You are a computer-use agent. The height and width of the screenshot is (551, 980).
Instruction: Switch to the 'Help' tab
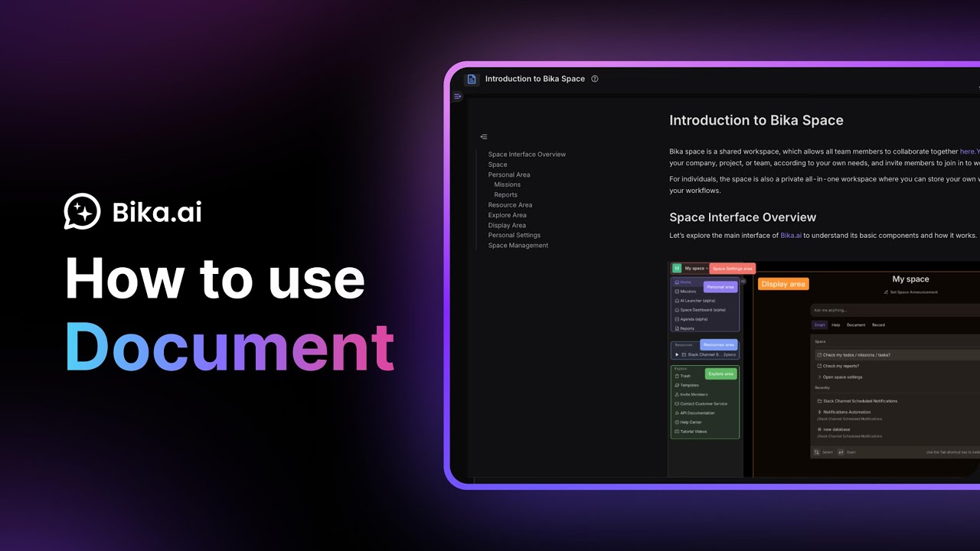(836, 325)
